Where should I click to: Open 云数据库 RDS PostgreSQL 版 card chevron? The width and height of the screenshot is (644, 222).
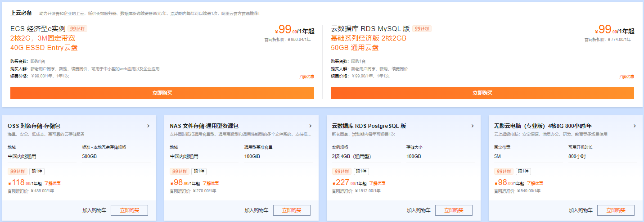coord(472,126)
